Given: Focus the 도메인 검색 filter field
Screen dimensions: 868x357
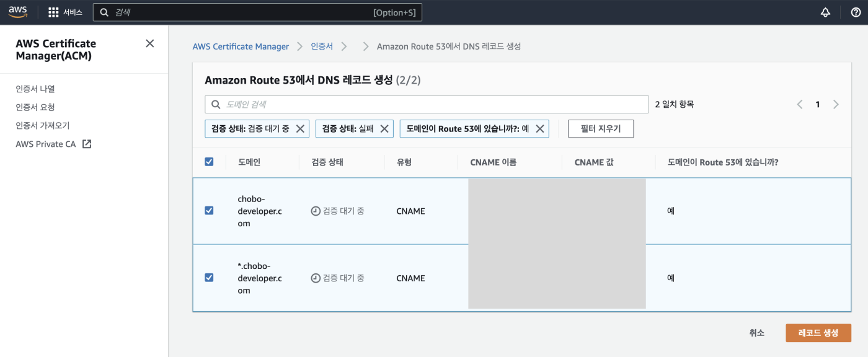Looking at the screenshot, I should tap(427, 104).
